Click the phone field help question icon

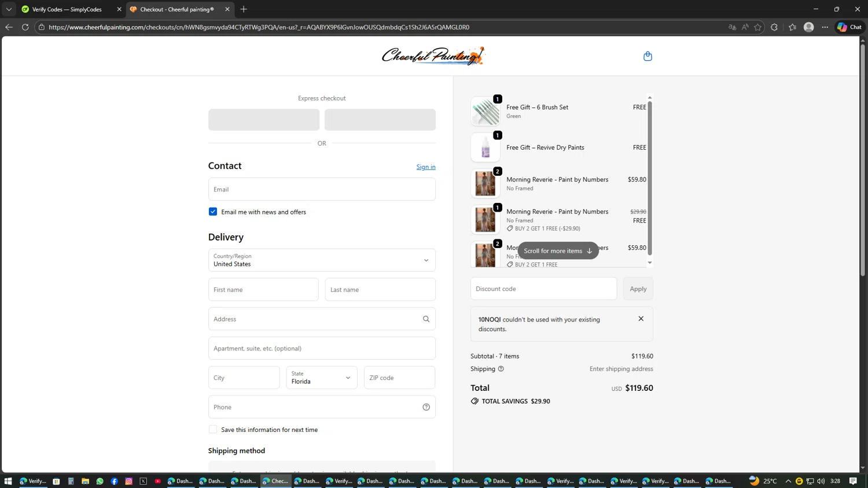(x=426, y=407)
